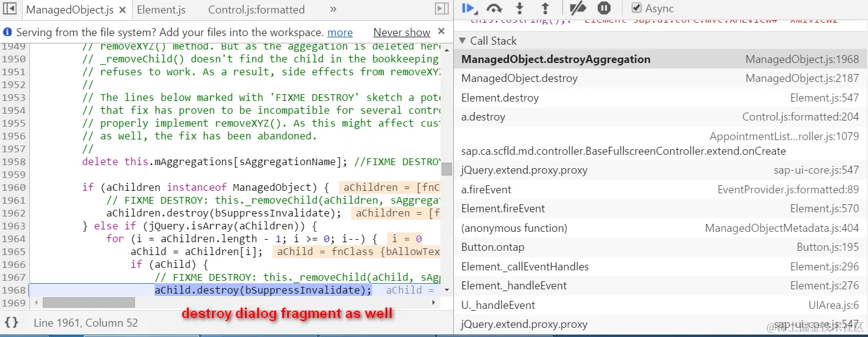Show more tabs with the chevron

[333, 9]
